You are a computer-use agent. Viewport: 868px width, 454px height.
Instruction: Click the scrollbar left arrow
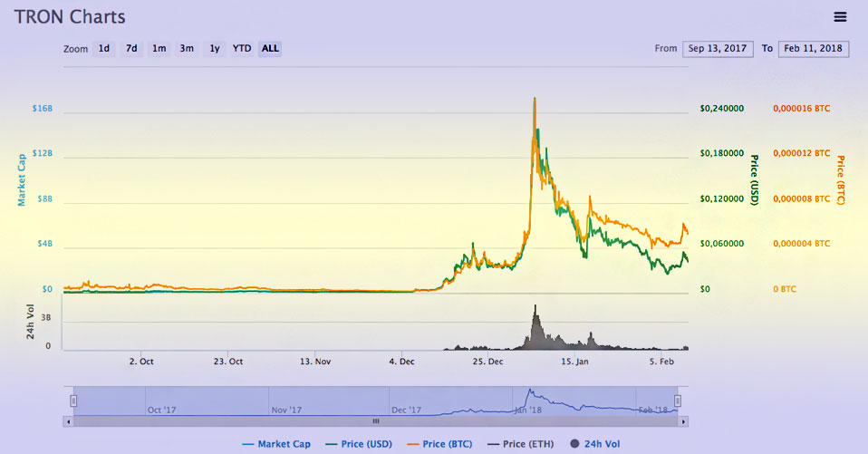click(x=68, y=421)
